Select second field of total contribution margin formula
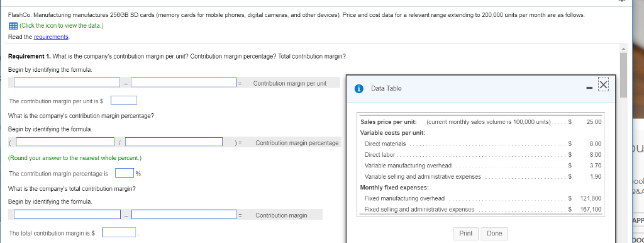The width and height of the screenshot is (644, 243). (x=184, y=215)
